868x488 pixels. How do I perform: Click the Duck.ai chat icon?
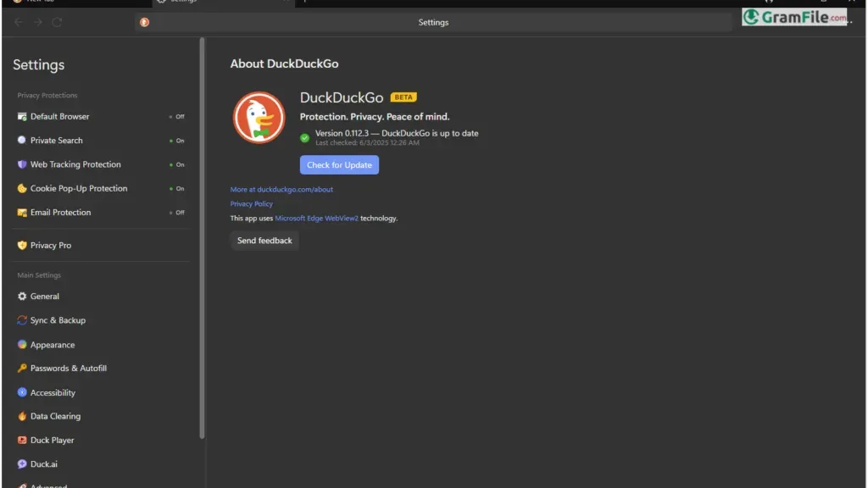[21, 464]
